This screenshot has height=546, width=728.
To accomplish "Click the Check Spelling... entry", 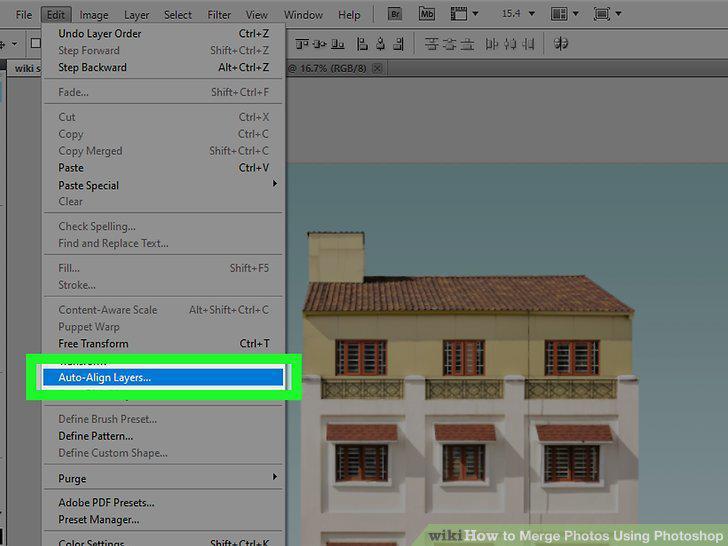I will [164, 226].
